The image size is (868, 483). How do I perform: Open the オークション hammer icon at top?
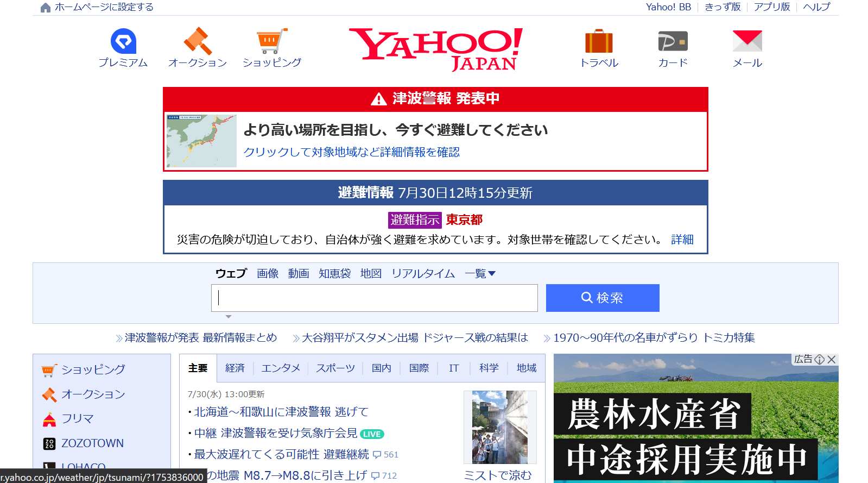pos(198,41)
